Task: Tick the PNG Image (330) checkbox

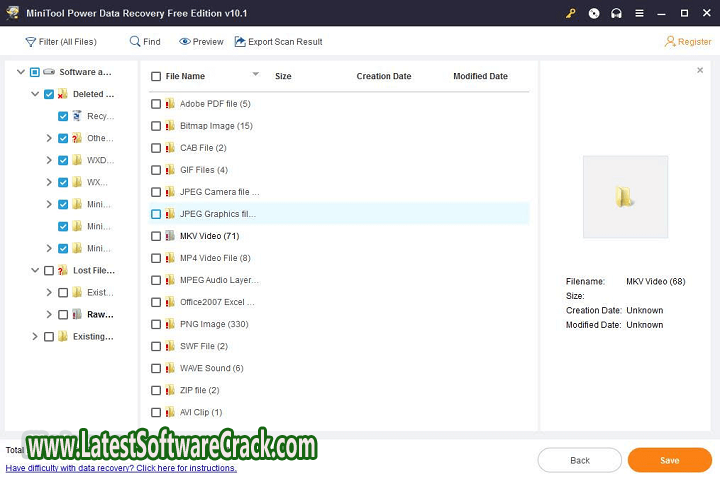Action: pyautogui.click(x=156, y=324)
